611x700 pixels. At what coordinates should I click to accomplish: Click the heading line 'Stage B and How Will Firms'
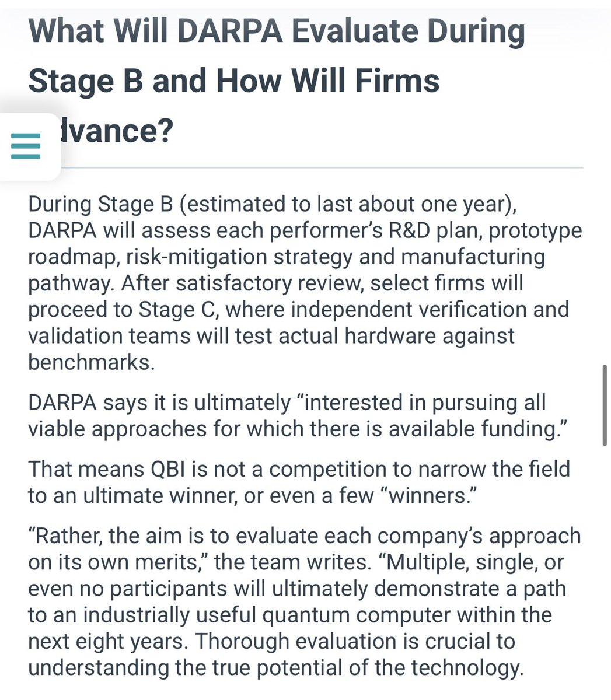coord(234,80)
